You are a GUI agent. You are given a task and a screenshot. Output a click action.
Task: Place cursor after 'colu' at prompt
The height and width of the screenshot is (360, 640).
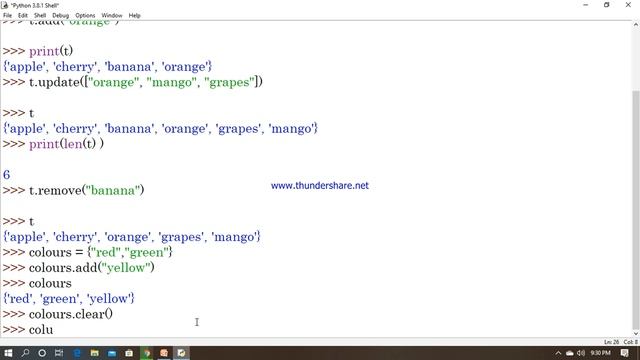[54, 330]
